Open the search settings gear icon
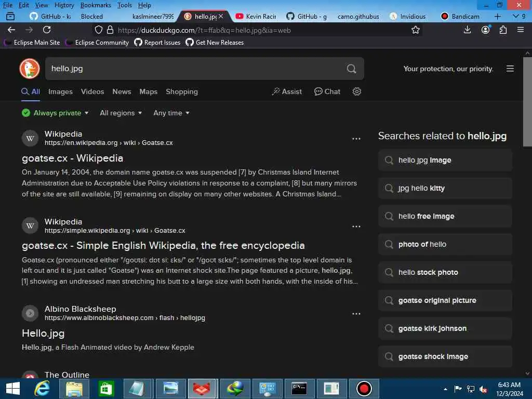This screenshot has width=532, height=399. point(356,91)
